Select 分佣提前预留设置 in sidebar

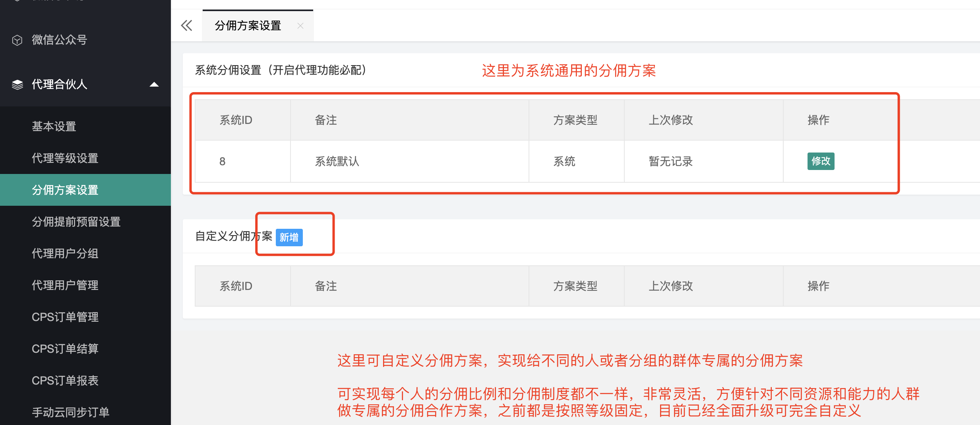click(x=76, y=222)
